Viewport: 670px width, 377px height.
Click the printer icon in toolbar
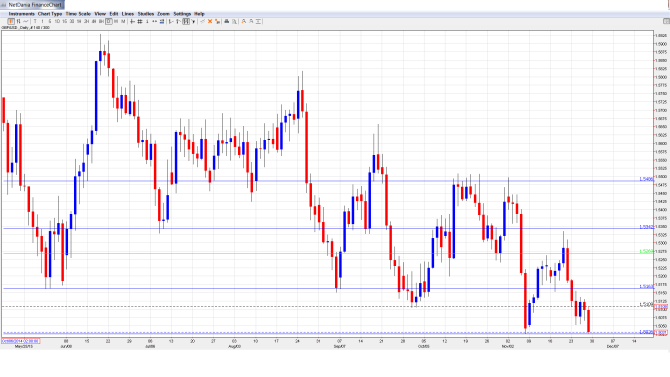tap(227, 21)
